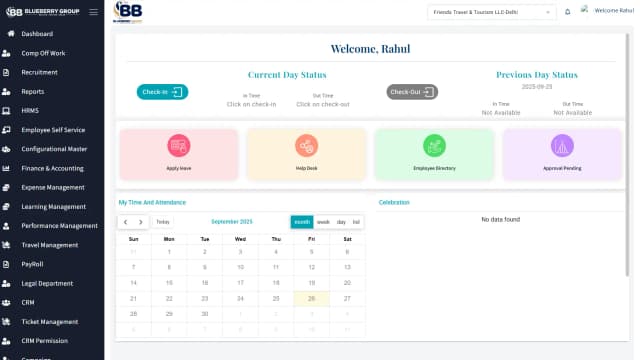Click the HRMS laptop icon
Image resolution: width=640 pixels, height=360 pixels.
pos(6,111)
